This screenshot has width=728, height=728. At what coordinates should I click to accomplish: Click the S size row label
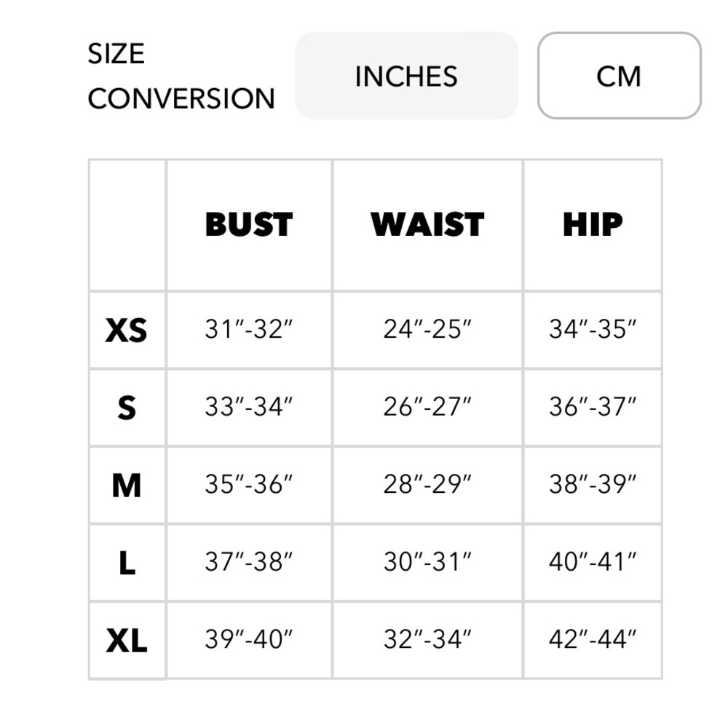point(126,408)
